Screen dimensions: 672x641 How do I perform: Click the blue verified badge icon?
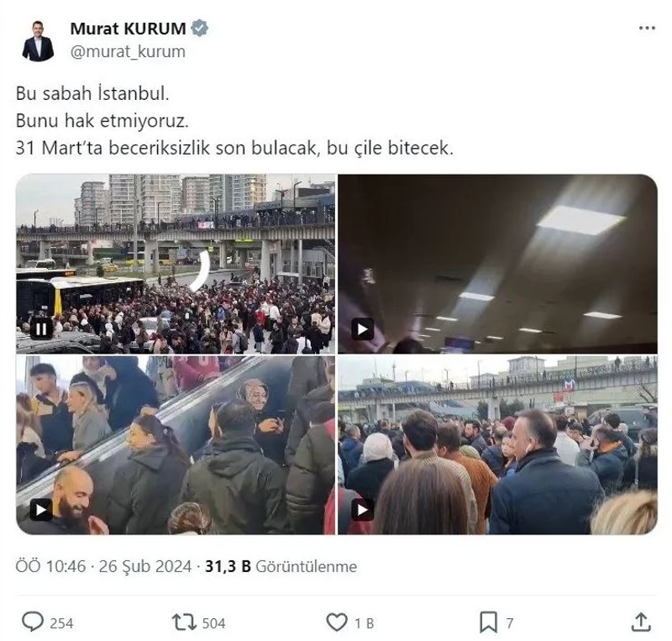pos(199,29)
